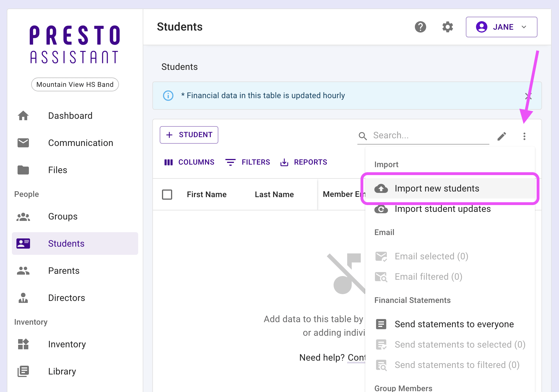Screen dimensions: 559x392
Task: Click the Mountain View HS Band chip
Action: (x=75, y=85)
